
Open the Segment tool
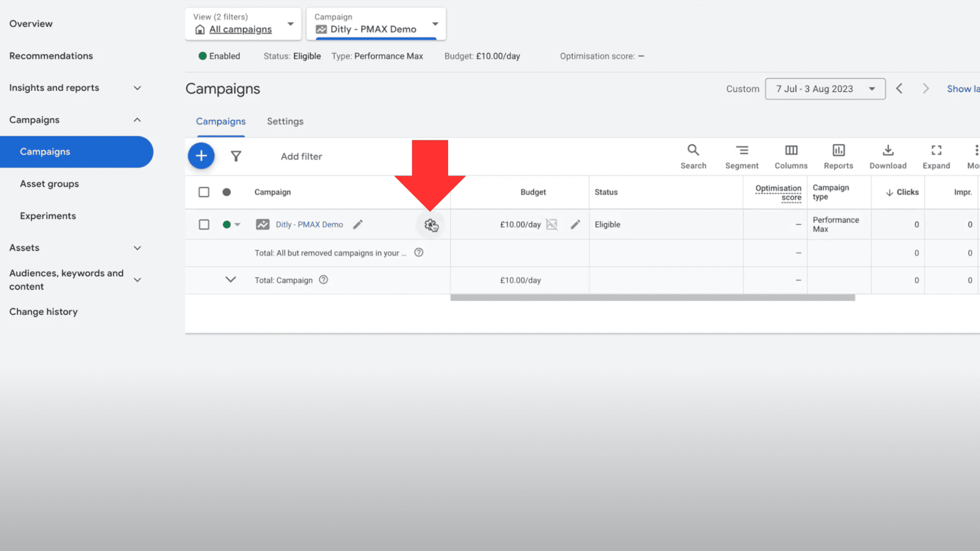point(742,157)
